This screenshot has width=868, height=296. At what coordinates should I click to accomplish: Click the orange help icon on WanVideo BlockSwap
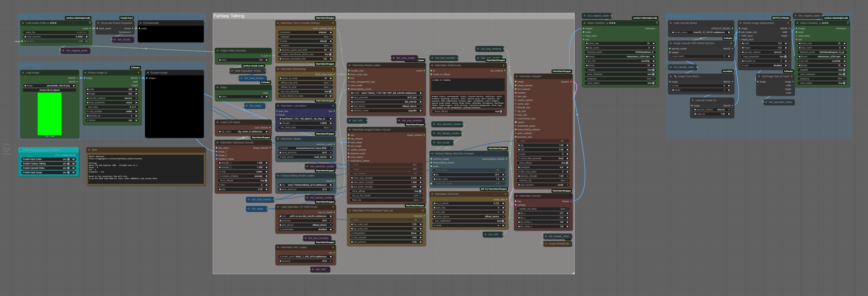click(x=333, y=69)
